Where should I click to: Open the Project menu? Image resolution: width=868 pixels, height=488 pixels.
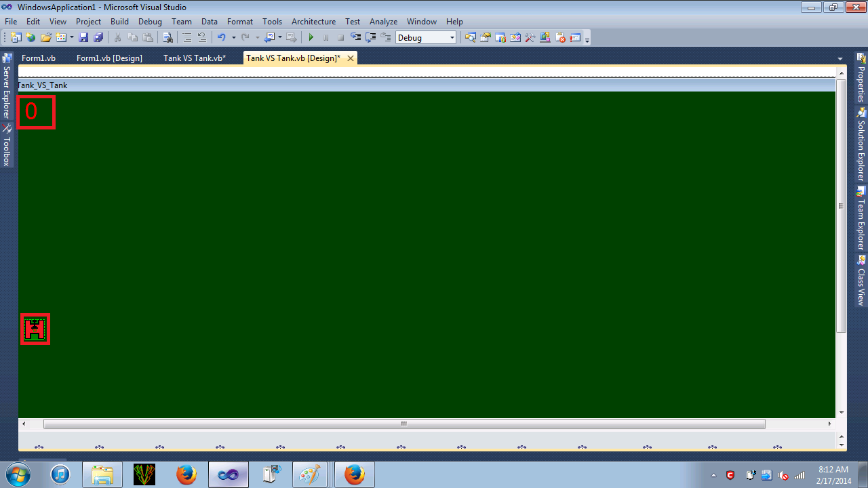[x=88, y=22]
